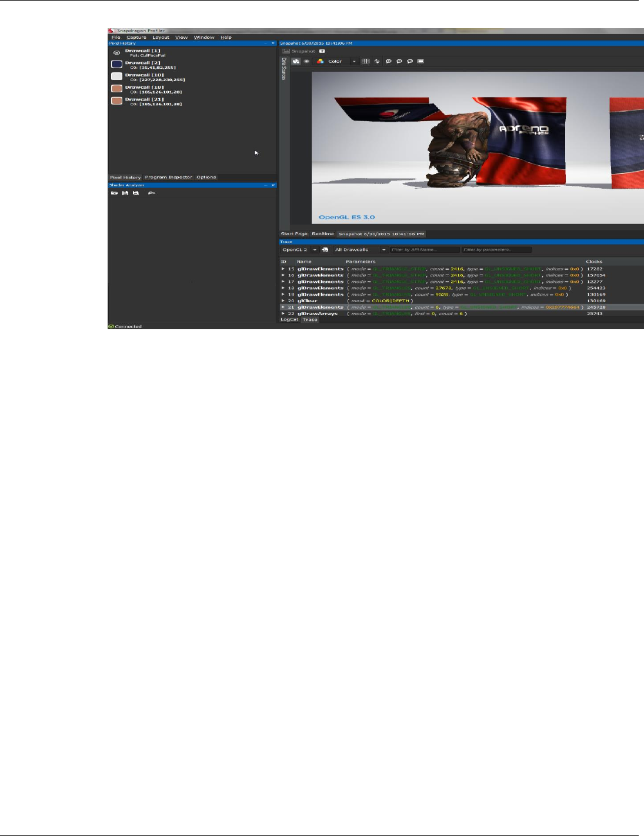
Task: Open the LogCat tab
Action: click(289, 319)
